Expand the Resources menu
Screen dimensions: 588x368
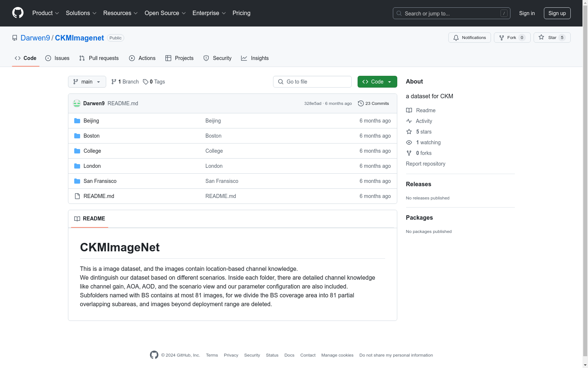[121, 13]
